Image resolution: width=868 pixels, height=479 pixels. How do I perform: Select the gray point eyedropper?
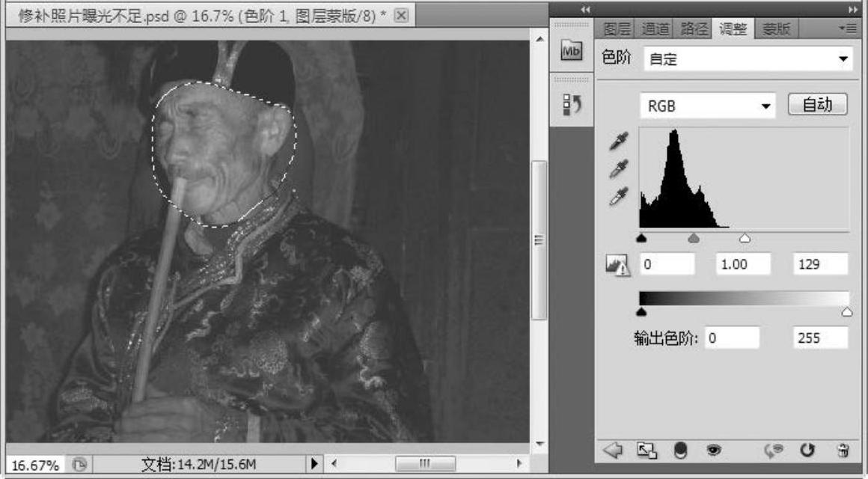click(620, 168)
